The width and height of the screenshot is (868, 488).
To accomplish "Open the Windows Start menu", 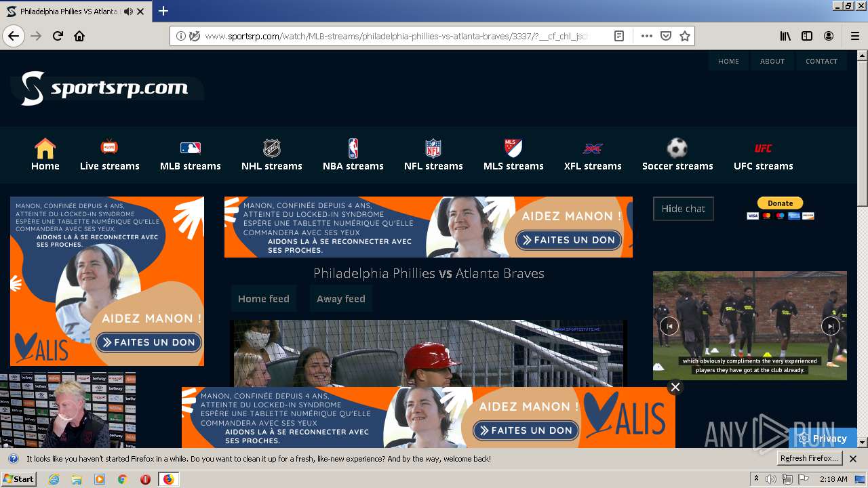I will pyautogui.click(x=18, y=479).
